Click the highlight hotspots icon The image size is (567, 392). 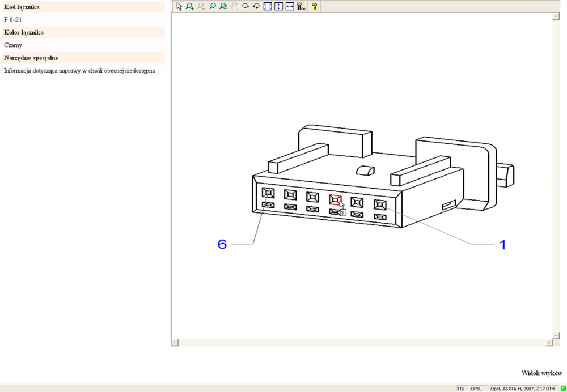[301, 6]
